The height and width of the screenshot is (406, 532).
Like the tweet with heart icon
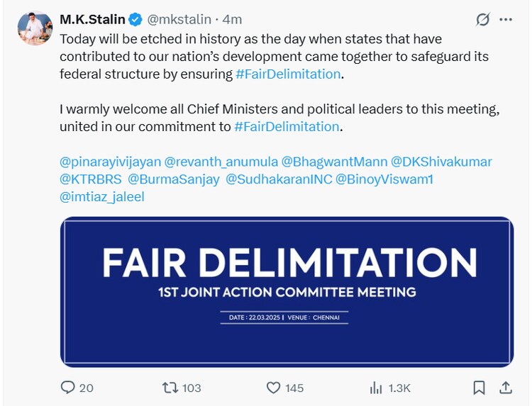274,388
